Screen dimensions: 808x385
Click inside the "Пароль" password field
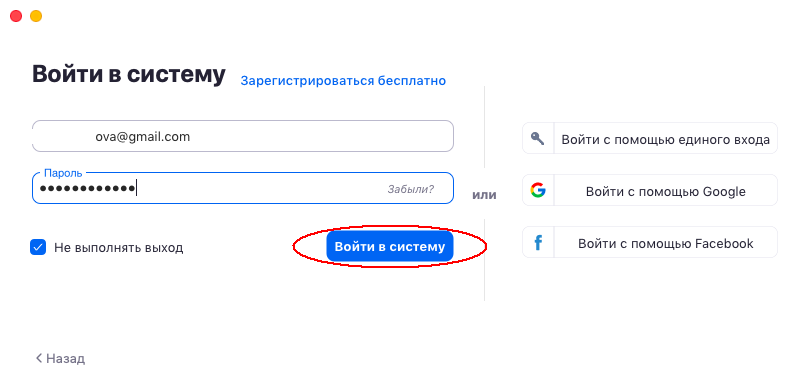243,188
